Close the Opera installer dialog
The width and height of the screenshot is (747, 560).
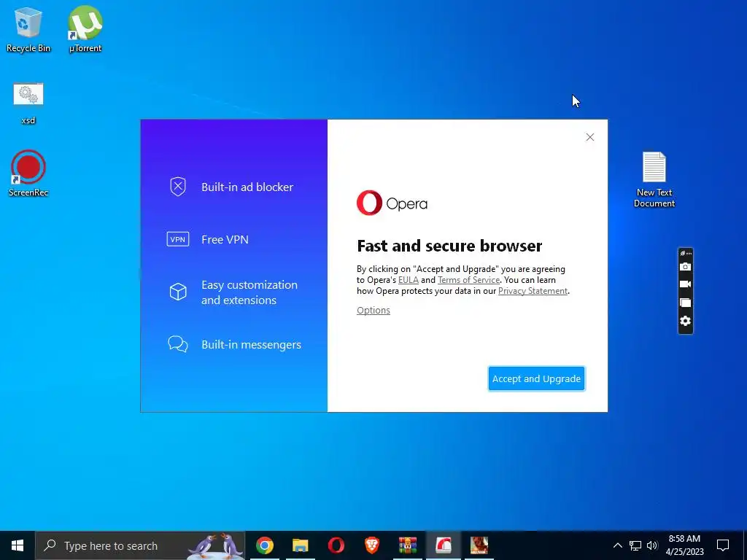pyautogui.click(x=589, y=137)
